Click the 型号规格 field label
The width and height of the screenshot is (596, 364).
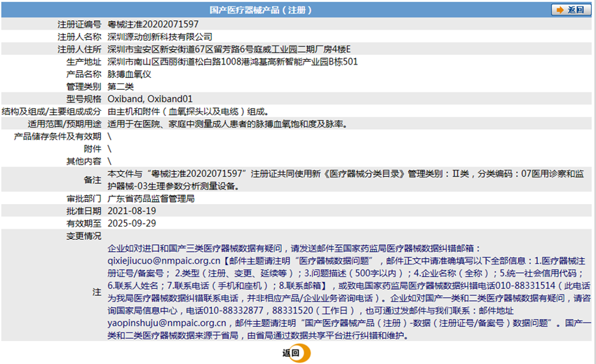[x=84, y=99]
